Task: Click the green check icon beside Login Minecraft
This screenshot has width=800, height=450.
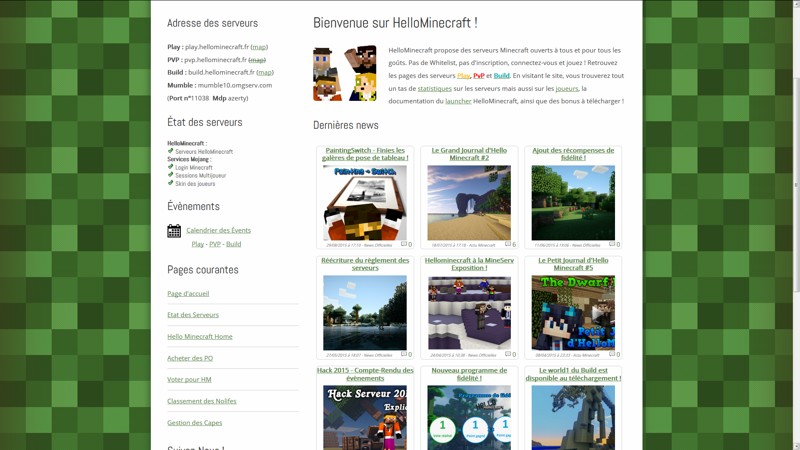Action: (170, 167)
